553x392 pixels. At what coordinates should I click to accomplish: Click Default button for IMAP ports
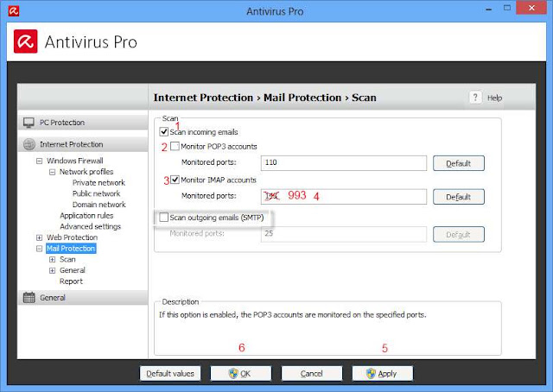pyautogui.click(x=459, y=197)
